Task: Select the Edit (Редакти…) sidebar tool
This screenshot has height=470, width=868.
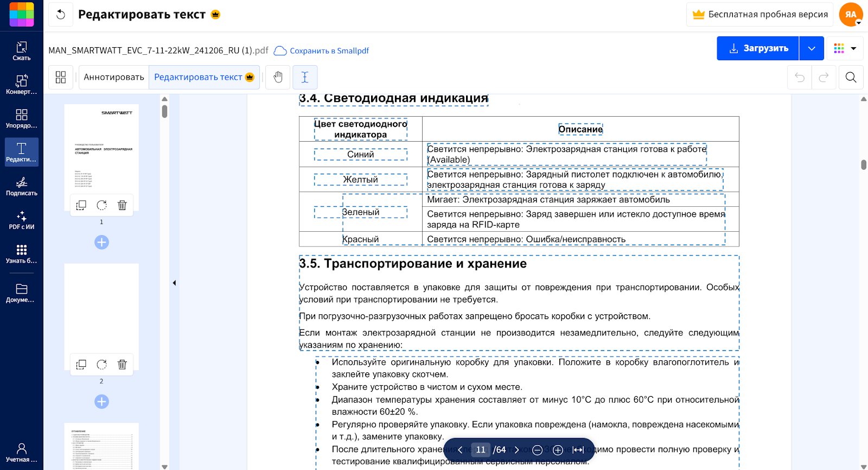Action: pos(22,153)
